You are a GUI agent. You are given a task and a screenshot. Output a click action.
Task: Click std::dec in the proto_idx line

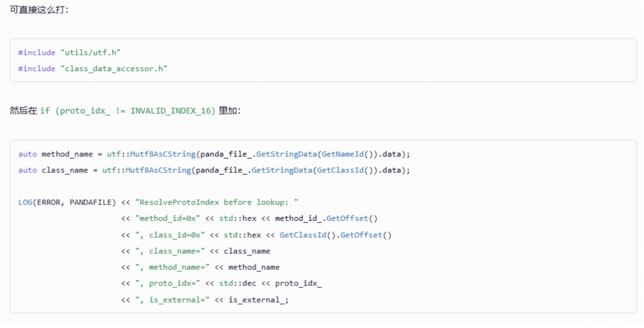(237, 283)
